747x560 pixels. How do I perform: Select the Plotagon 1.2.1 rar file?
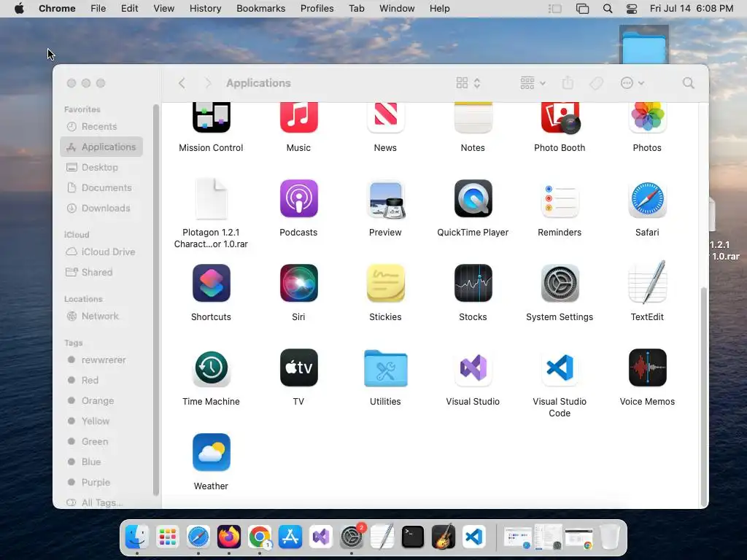coord(211,198)
